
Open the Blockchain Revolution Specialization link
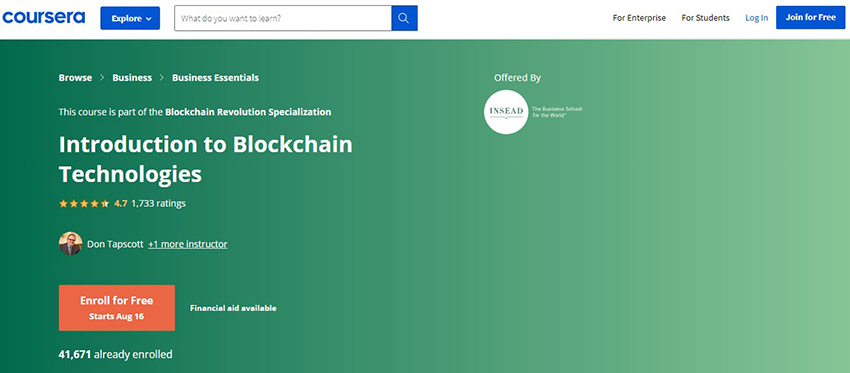coord(248,112)
